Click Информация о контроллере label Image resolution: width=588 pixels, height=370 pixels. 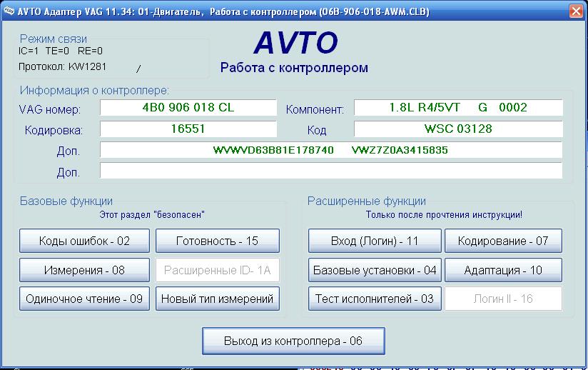[94, 91]
